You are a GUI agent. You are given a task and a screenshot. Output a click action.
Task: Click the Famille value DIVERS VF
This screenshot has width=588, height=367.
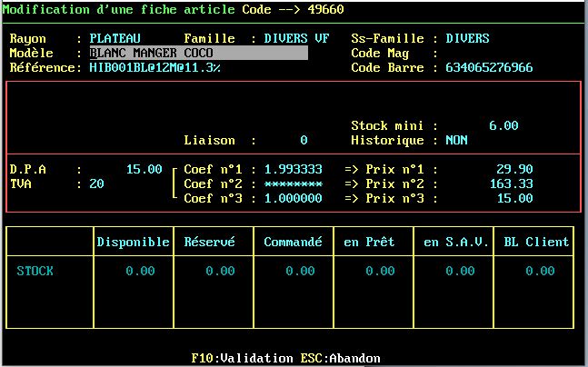coord(296,39)
